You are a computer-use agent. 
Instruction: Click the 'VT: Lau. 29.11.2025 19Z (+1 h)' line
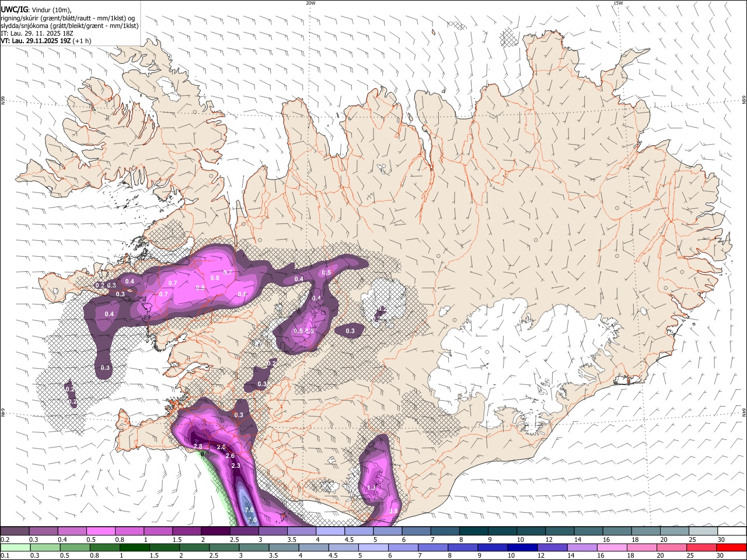(46, 41)
